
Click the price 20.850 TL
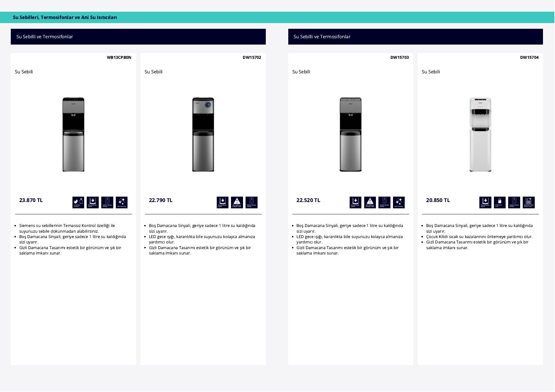438,200
